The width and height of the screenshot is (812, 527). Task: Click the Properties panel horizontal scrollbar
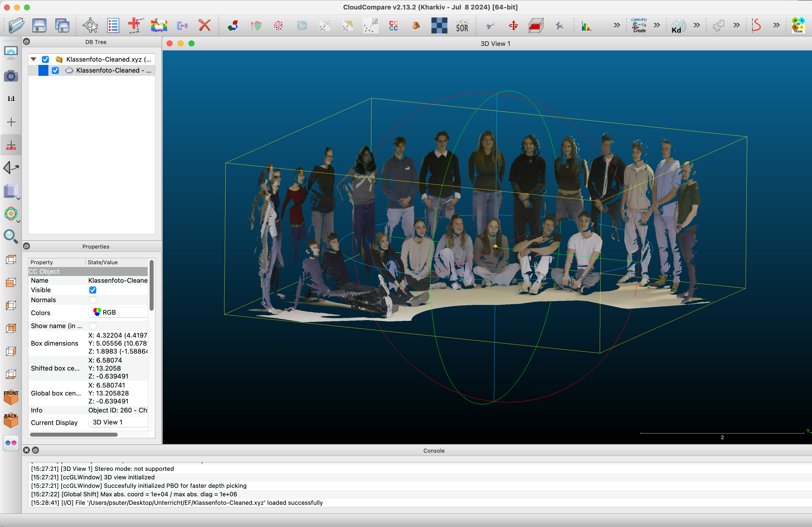point(74,434)
